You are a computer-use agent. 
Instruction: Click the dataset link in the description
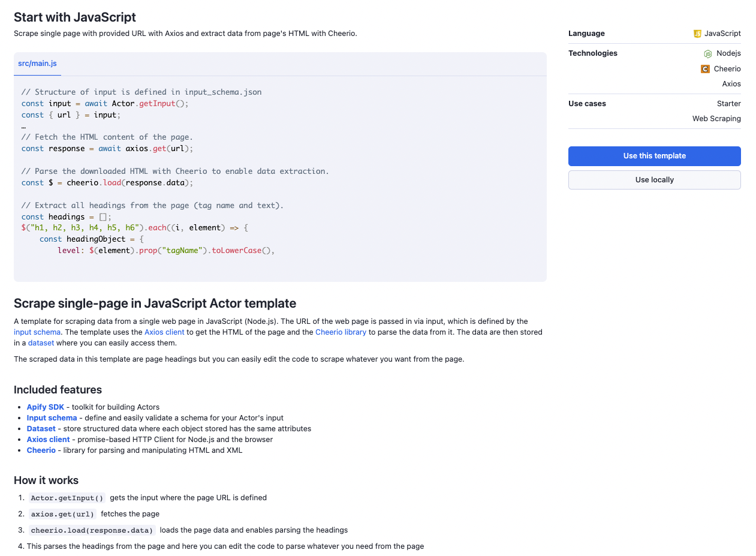41,342
